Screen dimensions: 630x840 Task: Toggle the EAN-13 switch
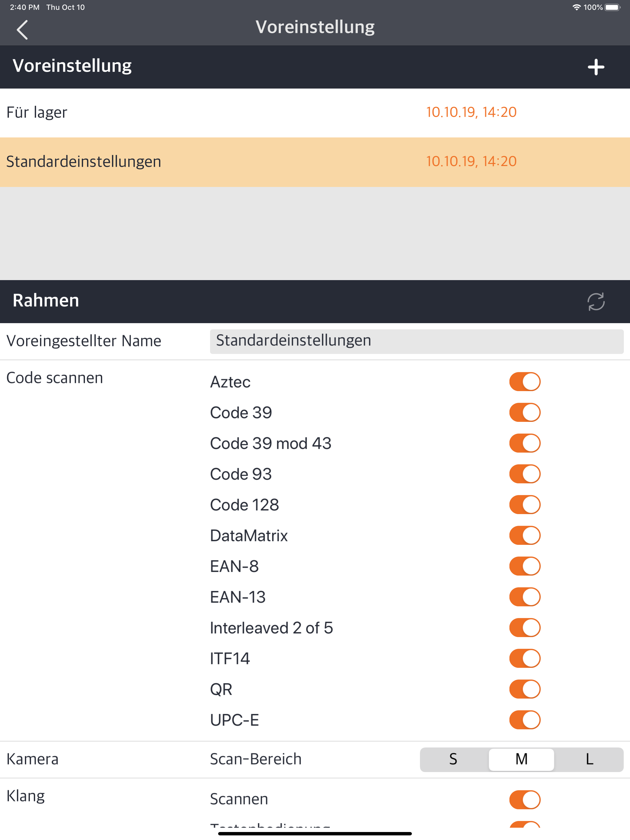click(524, 597)
